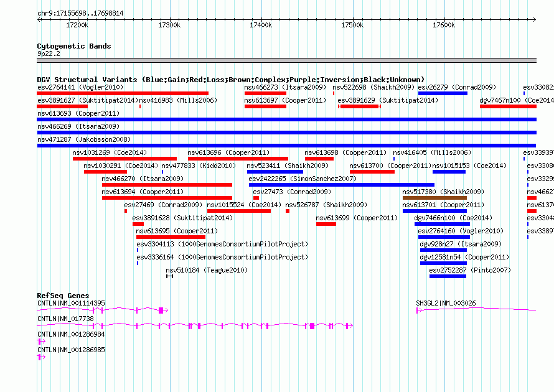Click the nsv471287 (Jakobsson2008) label
Screen dimensions: 554x392
[84, 139]
